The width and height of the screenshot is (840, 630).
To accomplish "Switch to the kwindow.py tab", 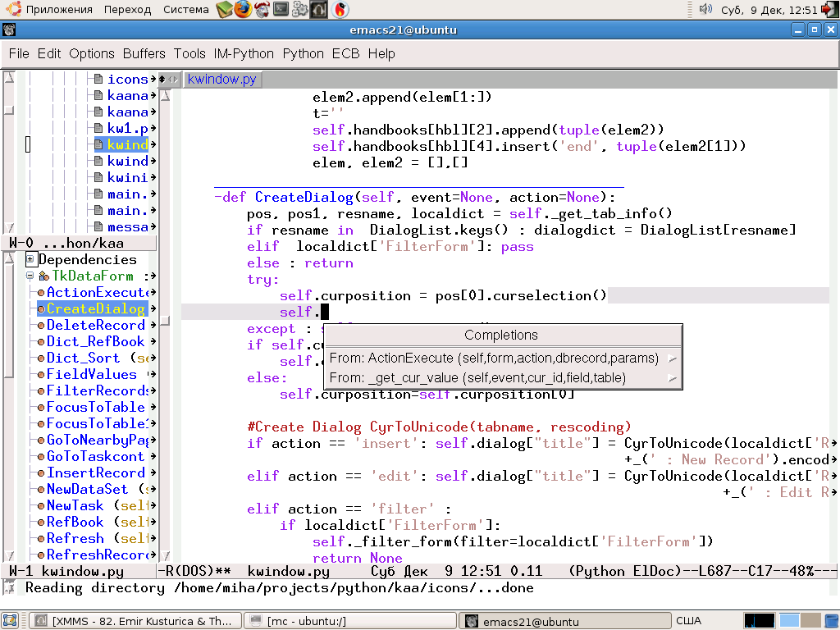I will click(222, 80).
